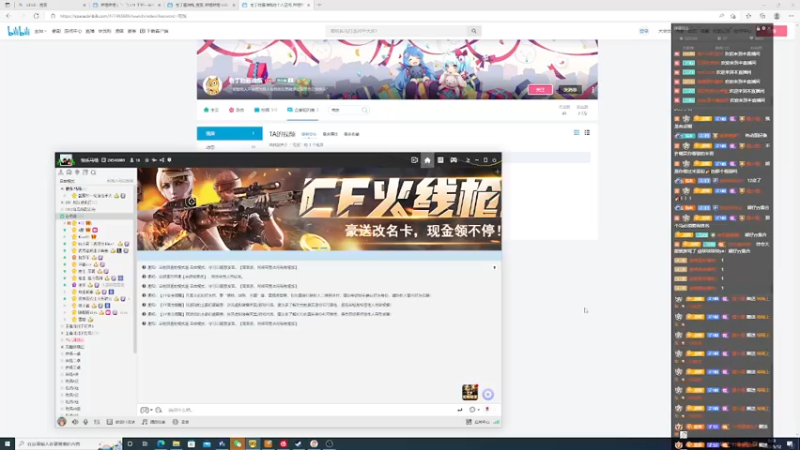
Task: Open the YY application center button
Action: [478, 422]
